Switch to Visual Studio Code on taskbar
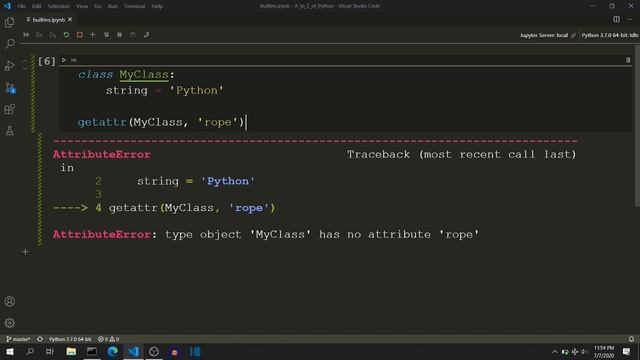Viewport: 640px width, 360px height. point(133,352)
